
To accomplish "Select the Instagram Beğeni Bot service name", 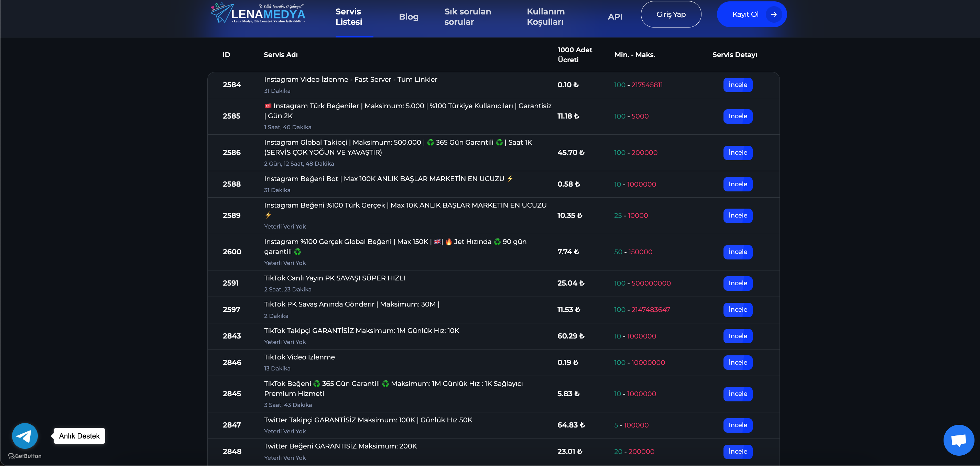I will tap(389, 179).
